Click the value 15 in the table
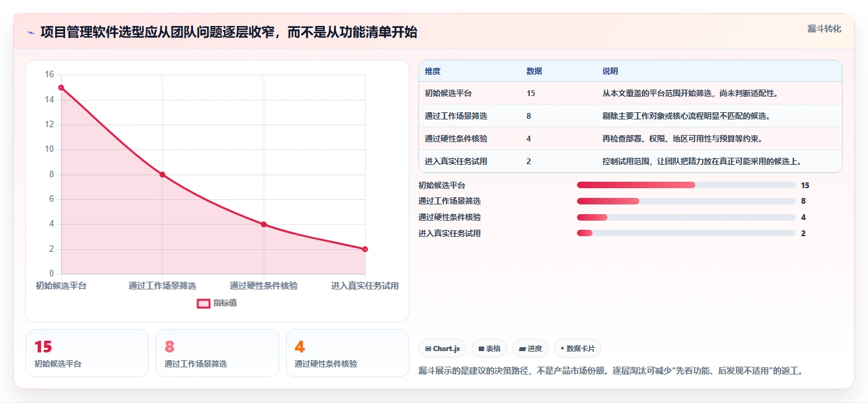Screen dimensions: 868x403 (x=531, y=93)
